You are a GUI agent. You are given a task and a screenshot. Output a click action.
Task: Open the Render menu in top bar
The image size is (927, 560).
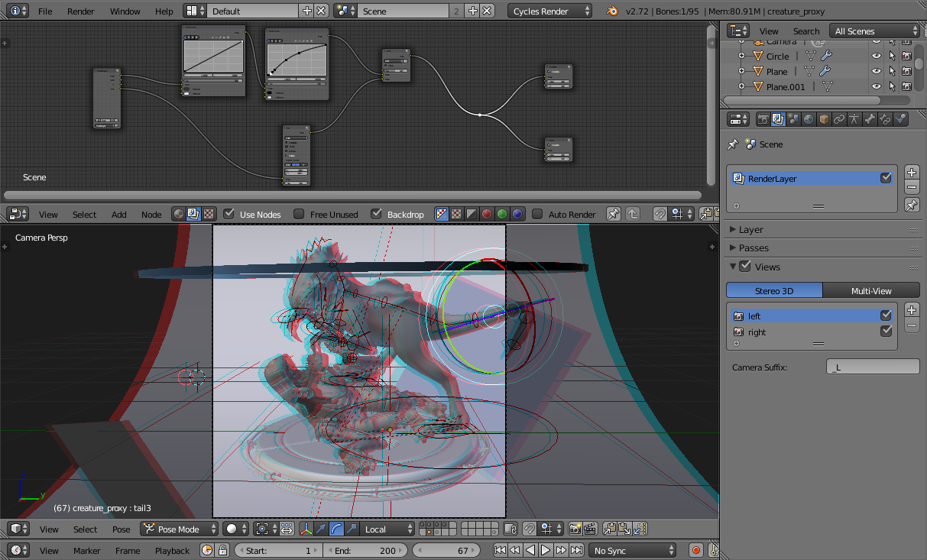coord(81,11)
